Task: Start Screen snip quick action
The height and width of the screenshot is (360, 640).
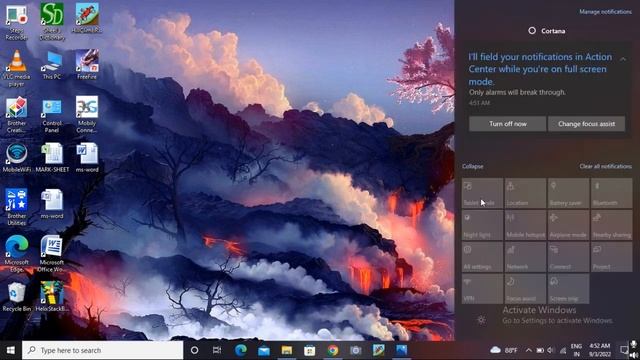Action: (568, 289)
